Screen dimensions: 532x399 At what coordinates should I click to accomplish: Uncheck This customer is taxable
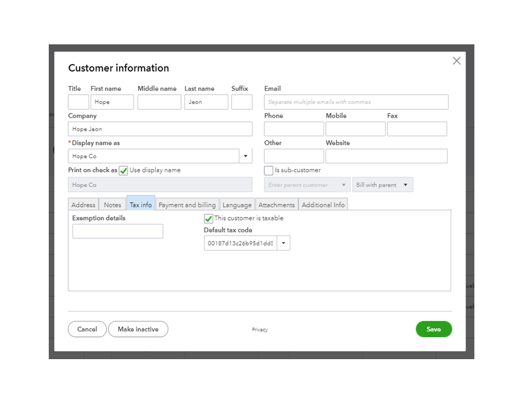pyautogui.click(x=208, y=218)
